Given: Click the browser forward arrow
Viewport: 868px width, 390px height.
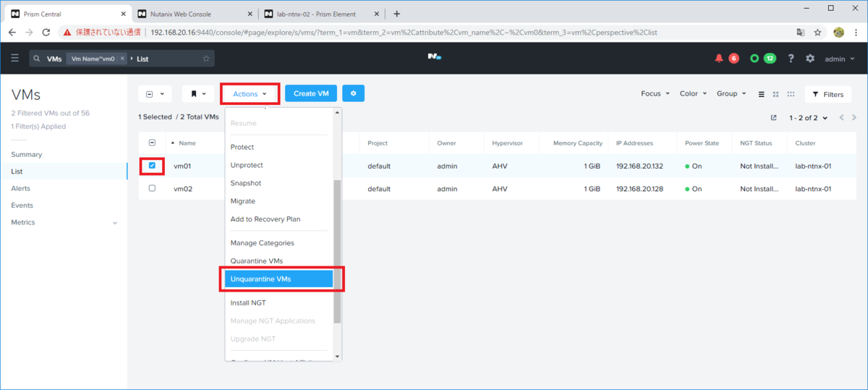Looking at the screenshot, I should click(x=29, y=33).
